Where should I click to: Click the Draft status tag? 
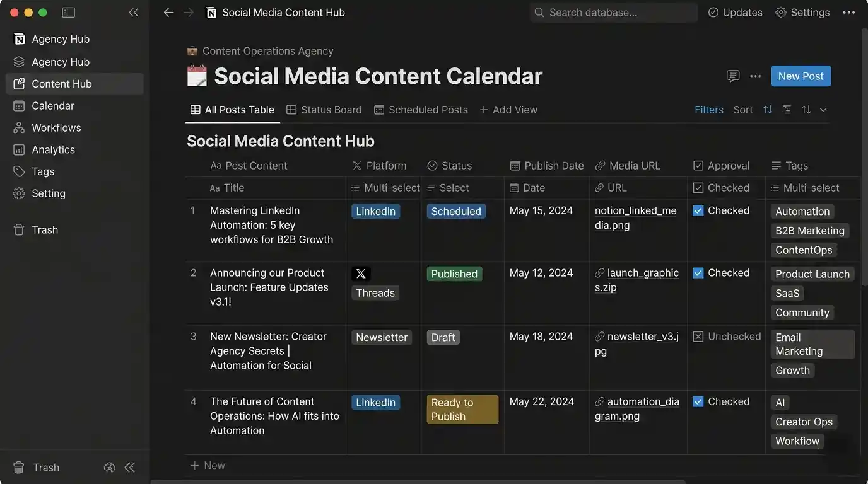[443, 338]
